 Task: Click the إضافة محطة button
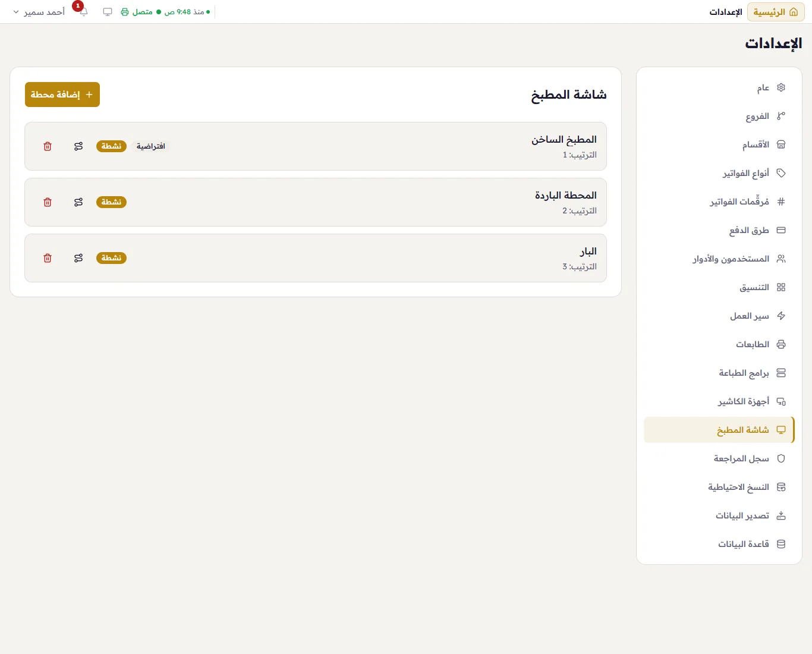62,95
